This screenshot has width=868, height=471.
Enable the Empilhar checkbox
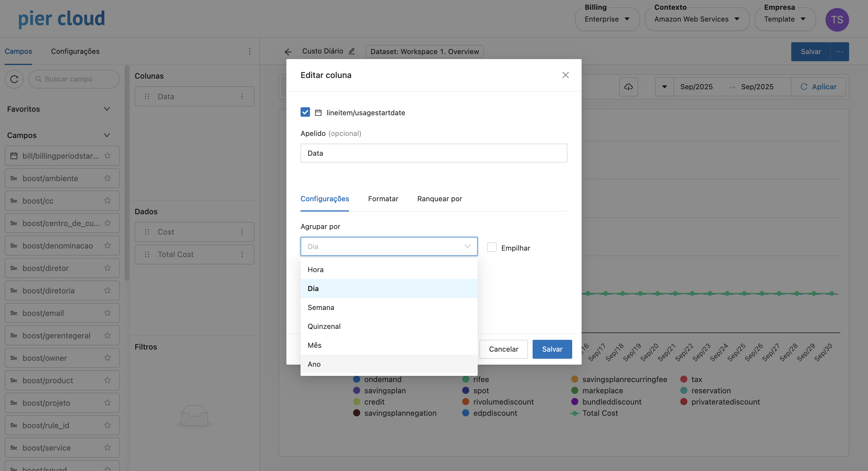492,248
